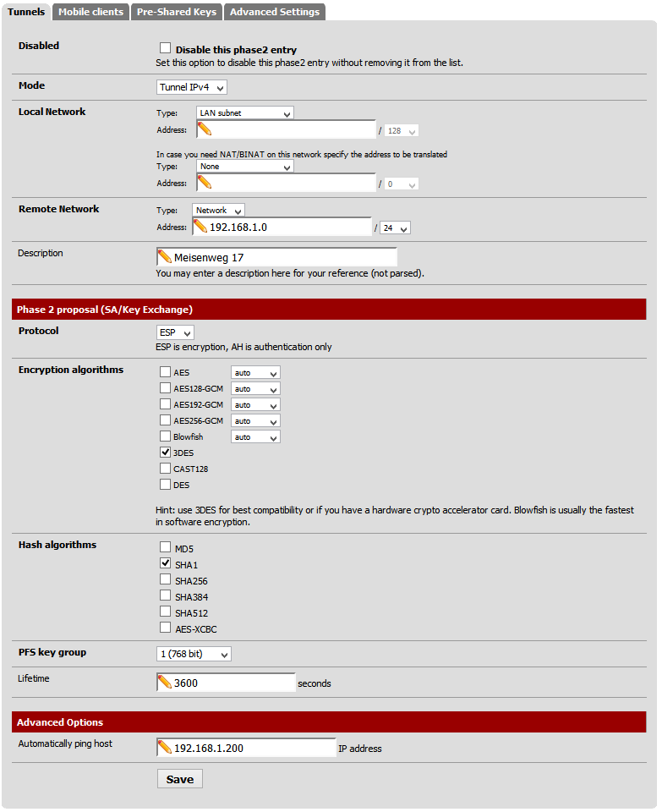Image resolution: width=662 pixels, height=812 pixels.
Task: Enable Blowfish encryption checkbox
Action: tap(166, 436)
